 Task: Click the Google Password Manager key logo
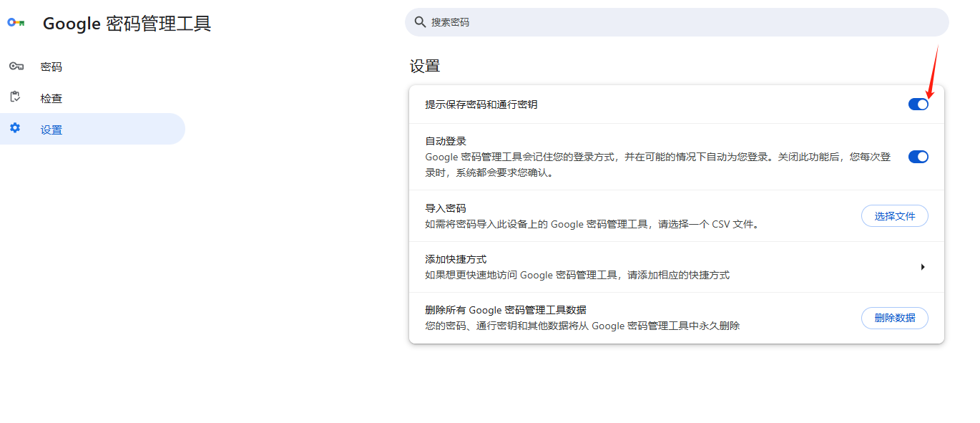coord(16,23)
